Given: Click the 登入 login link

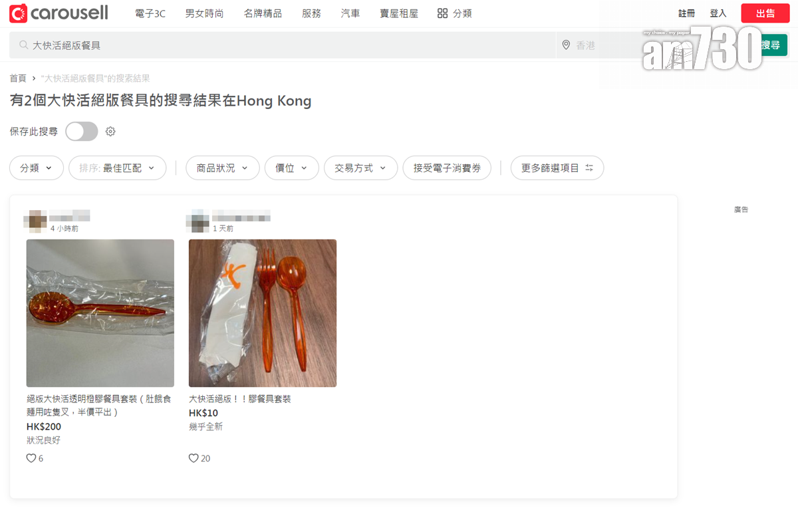Looking at the screenshot, I should pyautogui.click(x=718, y=13).
